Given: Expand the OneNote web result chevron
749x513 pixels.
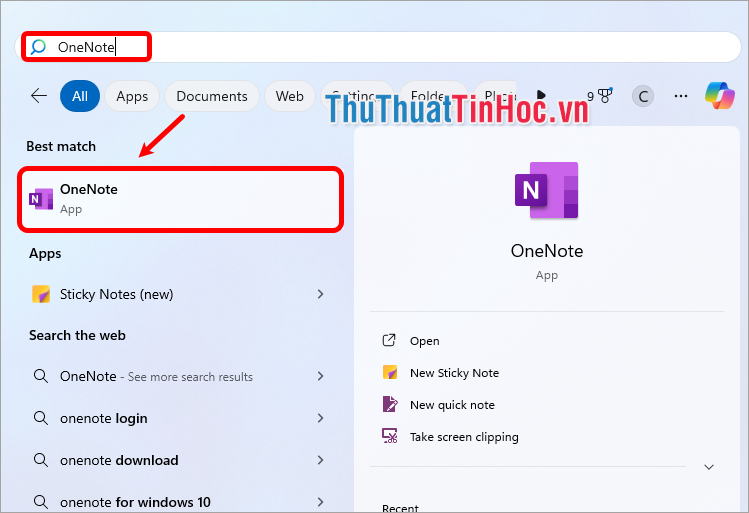Looking at the screenshot, I should [x=321, y=376].
